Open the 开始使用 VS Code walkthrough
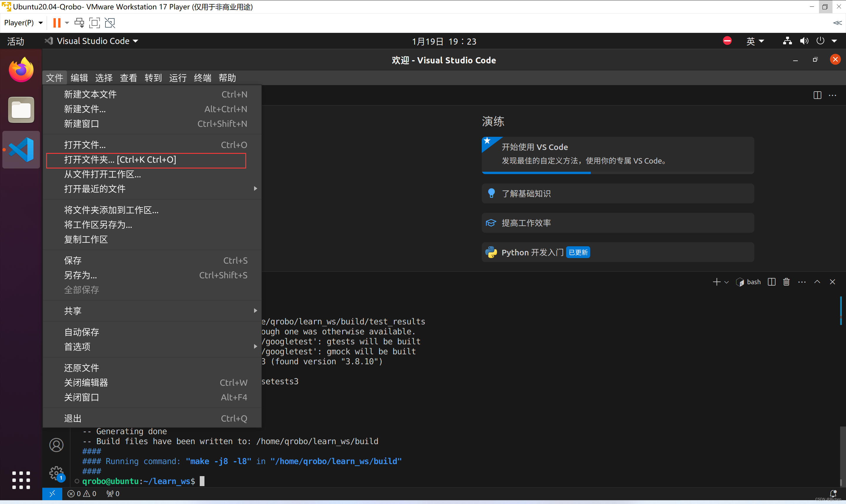This screenshot has height=504, width=846. tap(618, 155)
